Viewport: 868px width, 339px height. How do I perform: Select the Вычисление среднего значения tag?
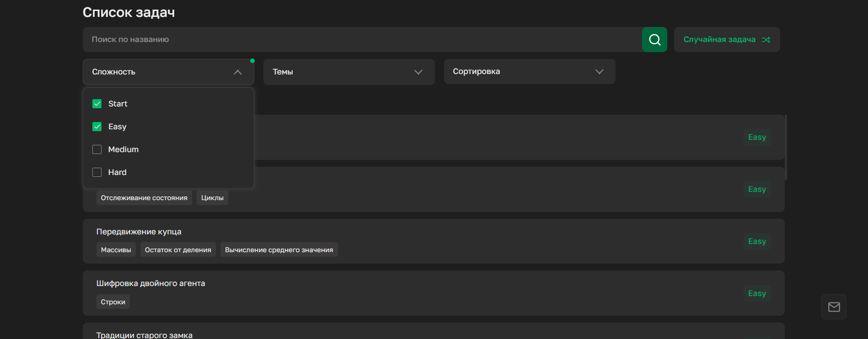pos(279,250)
